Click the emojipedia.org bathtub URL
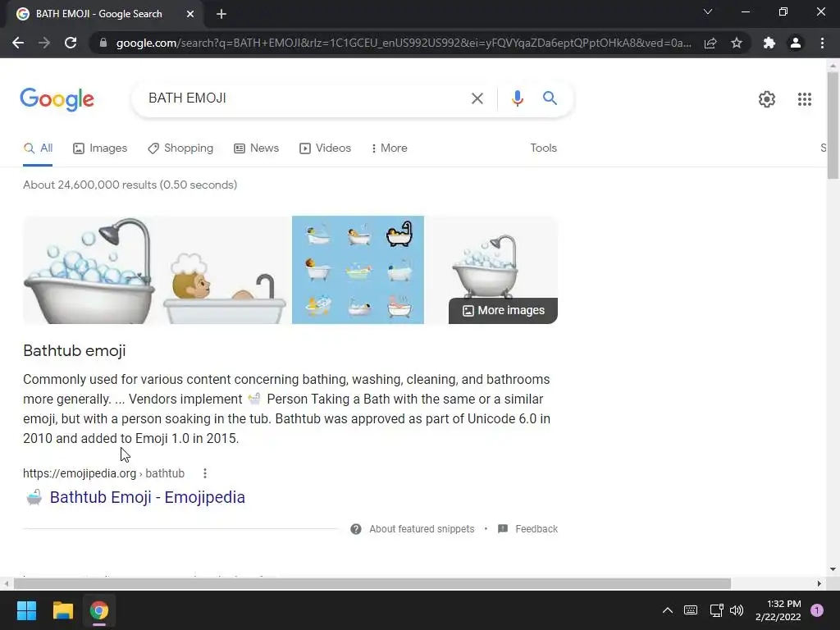The image size is (840, 630). pyautogui.click(x=103, y=473)
